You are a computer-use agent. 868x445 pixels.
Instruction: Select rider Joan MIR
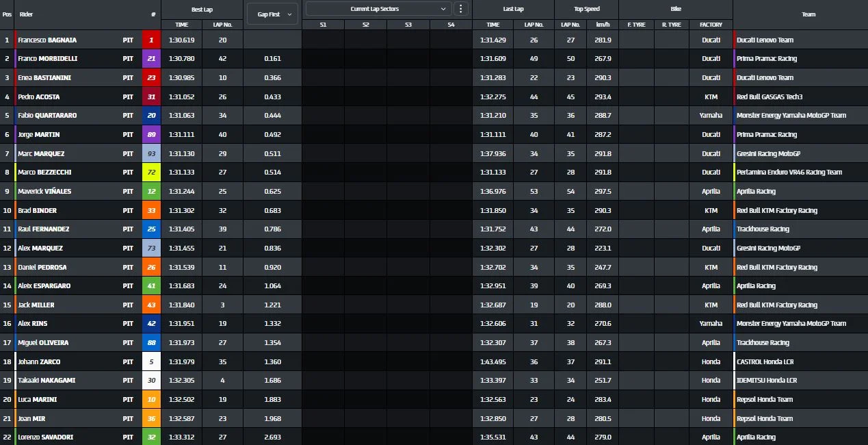point(31,419)
